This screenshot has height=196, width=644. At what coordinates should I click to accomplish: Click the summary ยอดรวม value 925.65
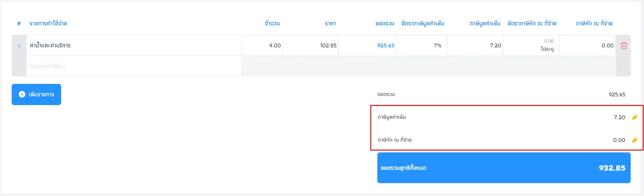(617, 95)
